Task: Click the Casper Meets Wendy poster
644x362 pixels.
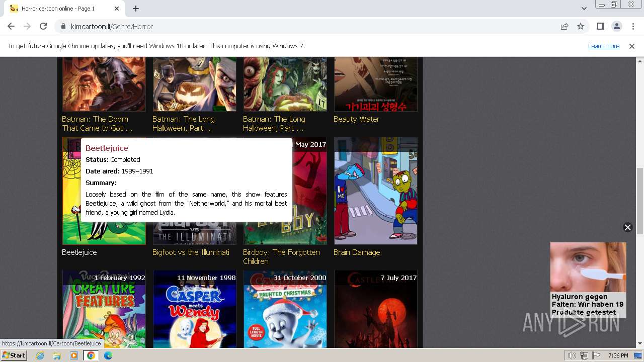Action: 194,309
